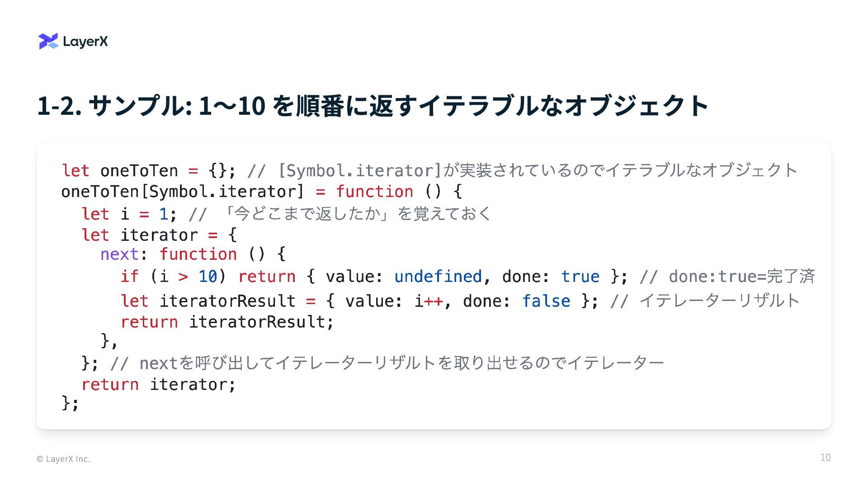The height and width of the screenshot is (488, 868).
Task: Click the Symbol.iterator function assignment line
Action: tap(261, 192)
